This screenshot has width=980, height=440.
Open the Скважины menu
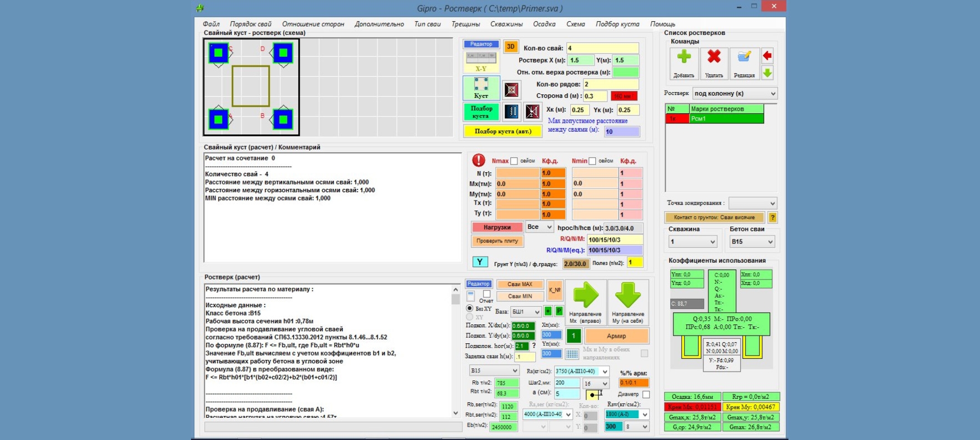506,24
